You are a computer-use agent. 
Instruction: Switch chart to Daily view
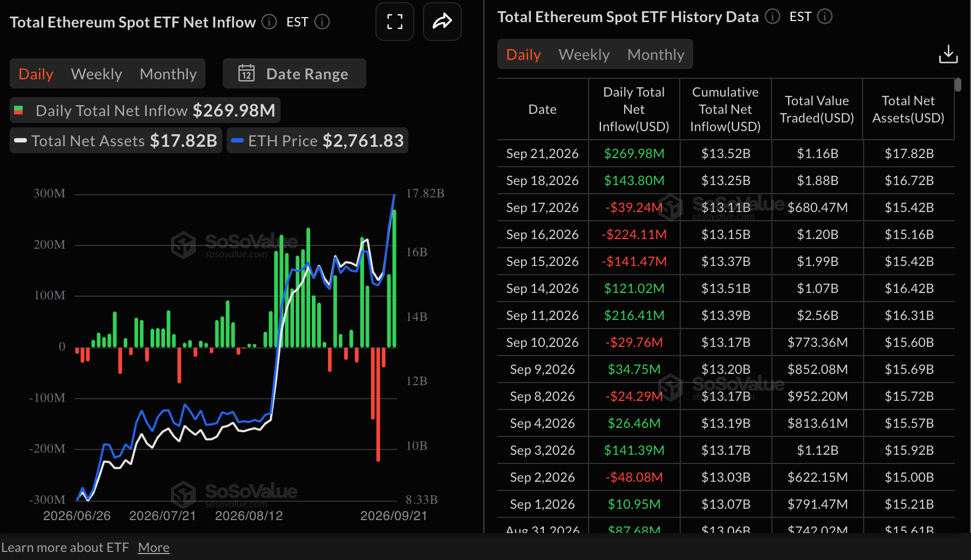[x=36, y=74]
